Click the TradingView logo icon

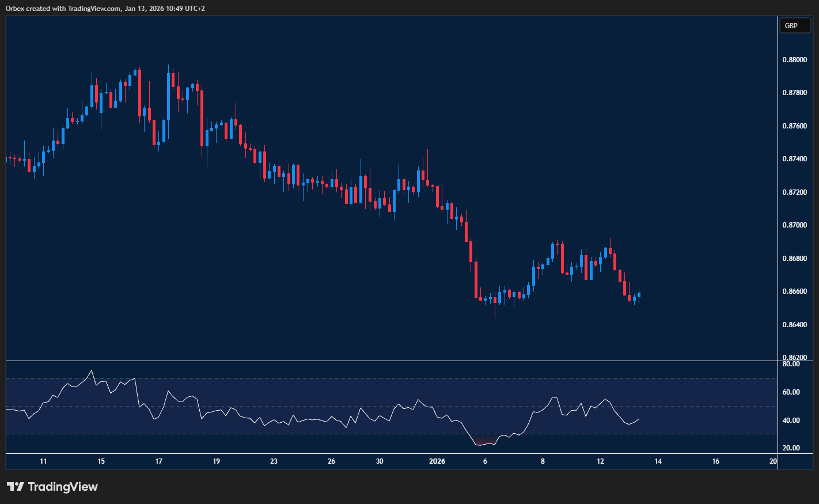pyautogui.click(x=16, y=487)
